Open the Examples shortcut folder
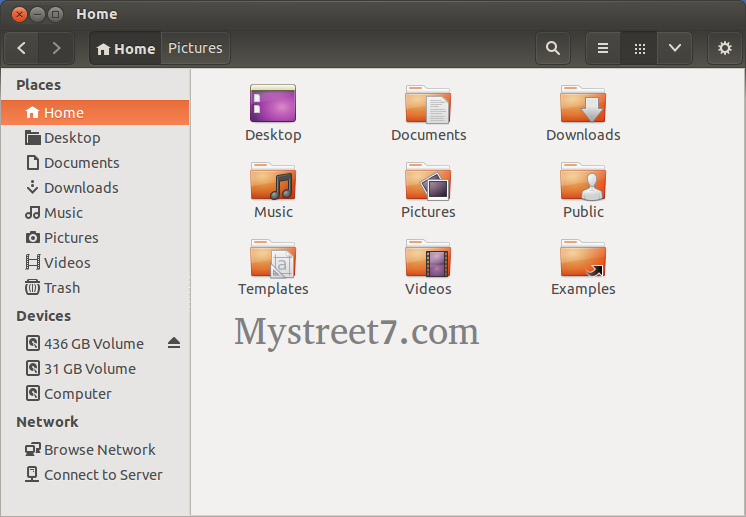Image resolution: width=746 pixels, height=517 pixels. coord(583,258)
